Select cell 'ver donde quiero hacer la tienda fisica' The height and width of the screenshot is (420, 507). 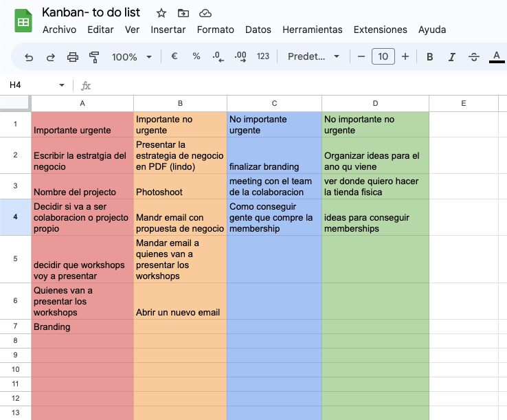click(x=375, y=186)
